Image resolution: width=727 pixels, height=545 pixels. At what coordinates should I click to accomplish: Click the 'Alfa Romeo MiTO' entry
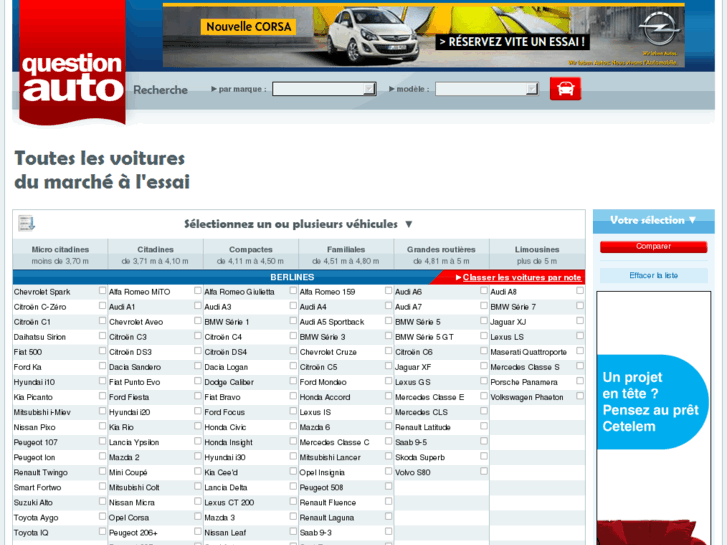click(x=140, y=292)
